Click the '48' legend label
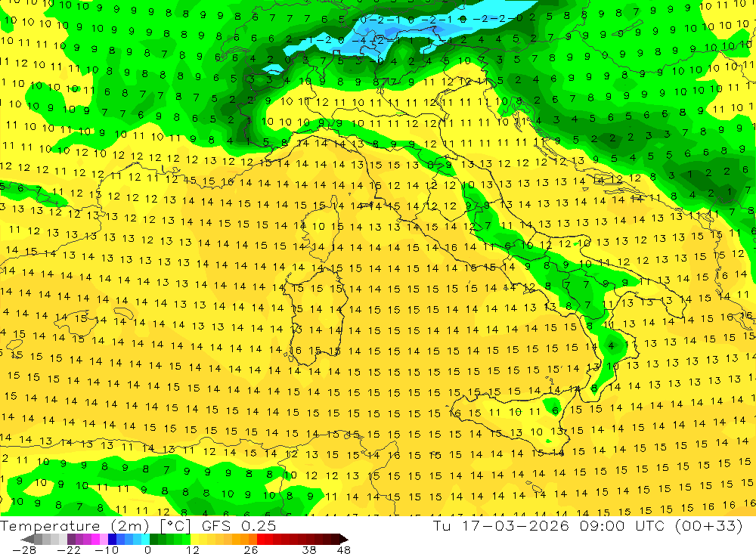Screen dimensions: 756x554 point(344,549)
